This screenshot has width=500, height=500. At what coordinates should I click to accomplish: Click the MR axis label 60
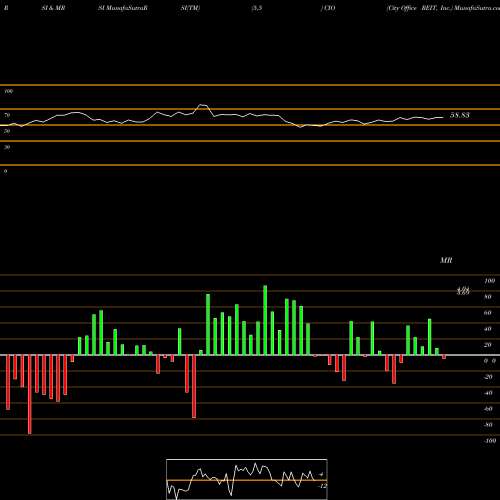tap(488, 313)
